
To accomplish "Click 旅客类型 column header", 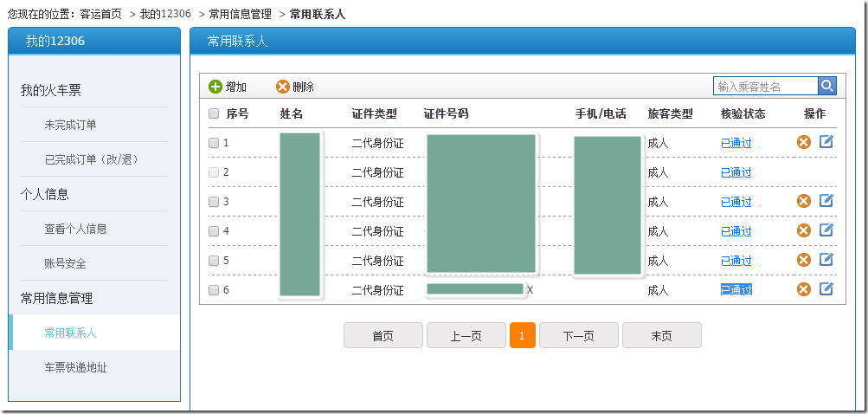I will pyautogui.click(x=671, y=114).
